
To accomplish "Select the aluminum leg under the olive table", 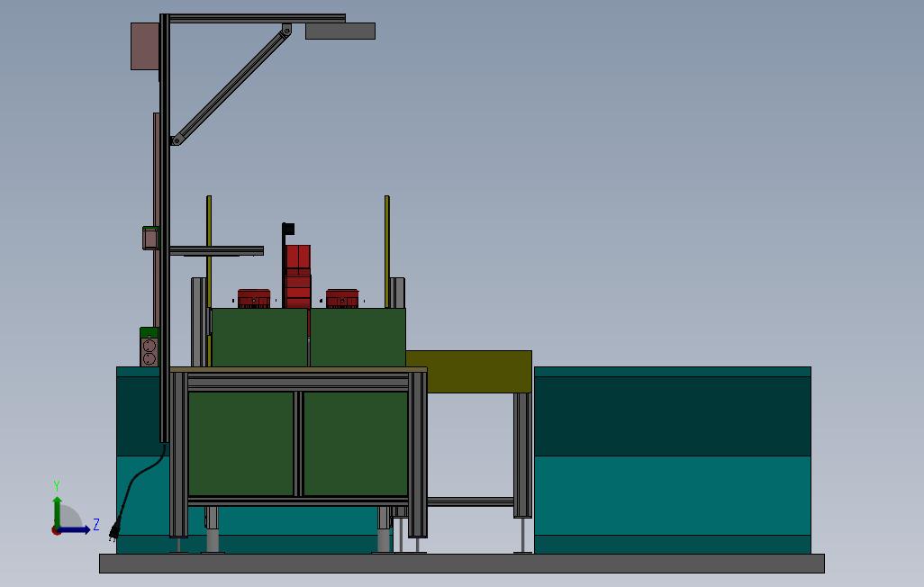I will click(522, 455).
